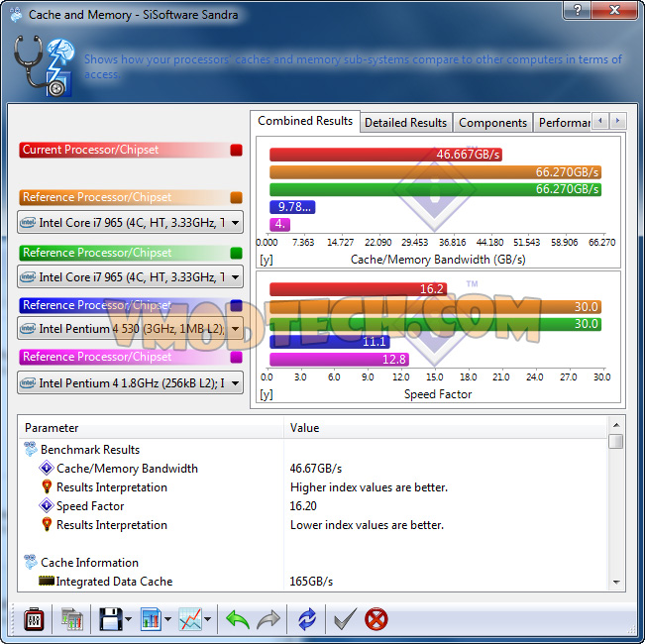645x644 pixels.
Task: Click the results list scrollbar thumb
Action: pyautogui.click(x=616, y=441)
